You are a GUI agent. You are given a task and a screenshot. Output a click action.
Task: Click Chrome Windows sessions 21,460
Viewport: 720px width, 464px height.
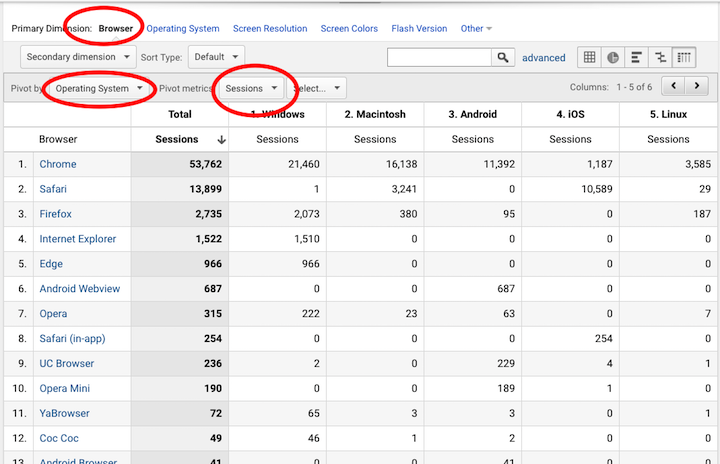[304, 164]
